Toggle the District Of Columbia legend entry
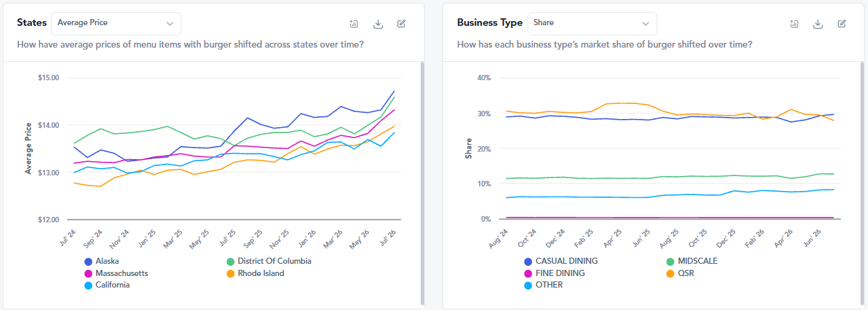Viewport: 868px width, 310px height. pyautogui.click(x=269, y=261)
